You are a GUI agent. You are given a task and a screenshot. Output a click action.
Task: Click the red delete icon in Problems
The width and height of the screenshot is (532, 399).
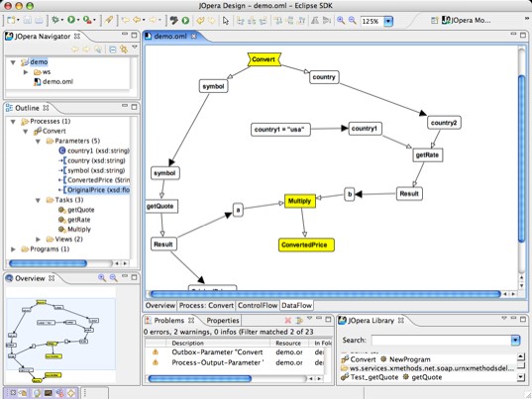[288, 321]
